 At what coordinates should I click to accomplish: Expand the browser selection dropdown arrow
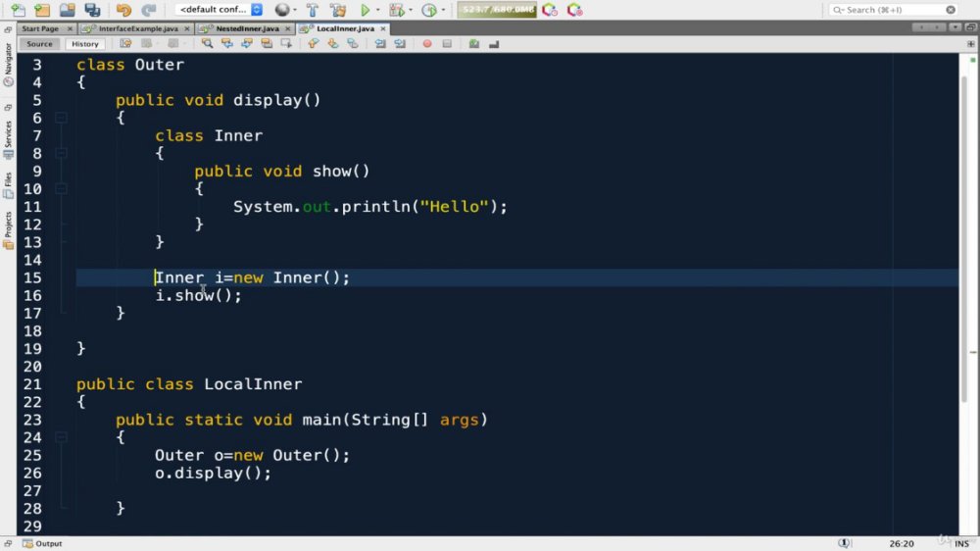point(295,10)
